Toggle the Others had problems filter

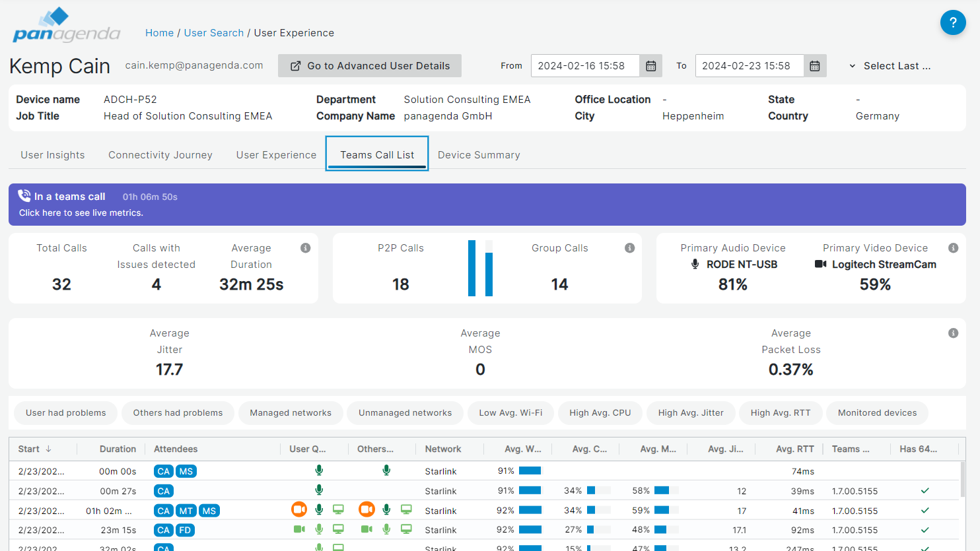pyautogui.click(x=178, y=413)
